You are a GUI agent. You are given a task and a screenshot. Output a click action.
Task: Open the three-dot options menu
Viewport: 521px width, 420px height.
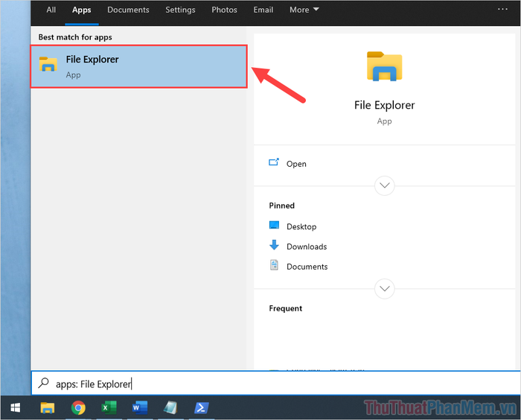click(502, 10)
